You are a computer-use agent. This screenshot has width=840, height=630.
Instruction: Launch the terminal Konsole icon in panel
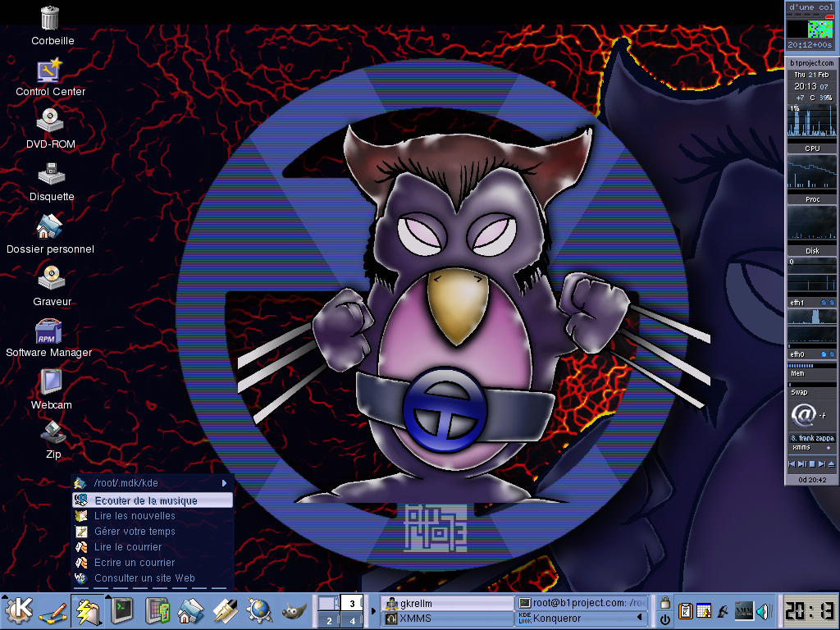click(122, 611)
